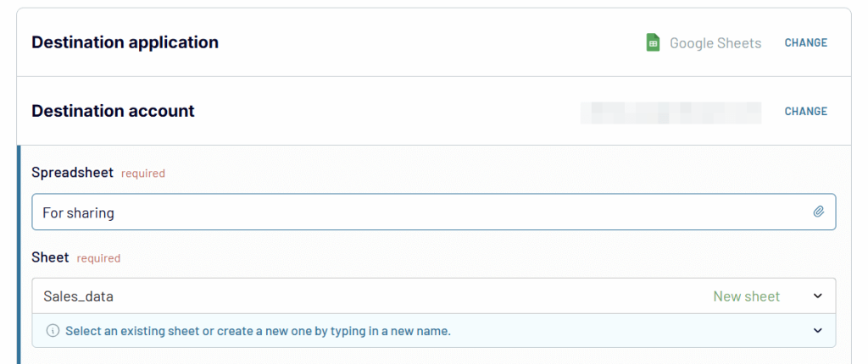Click the Sheet field label
Screen dimensions: 868x364
(50, 257)
